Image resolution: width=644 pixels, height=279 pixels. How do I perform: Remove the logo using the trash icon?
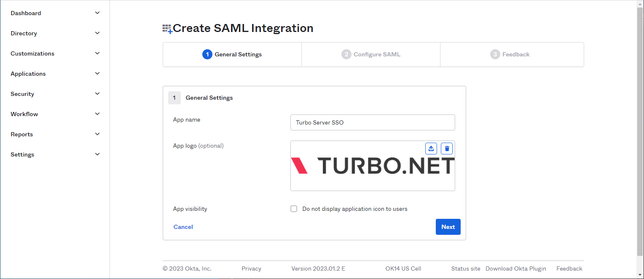[x=446, y=148]
